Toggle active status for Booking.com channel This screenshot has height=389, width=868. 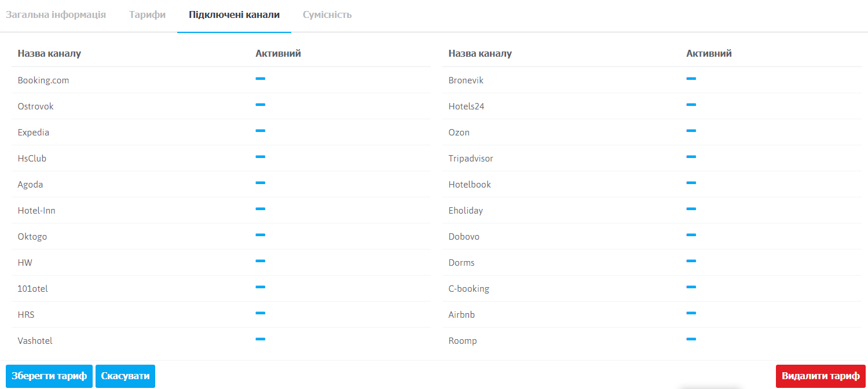coord(260,79)
